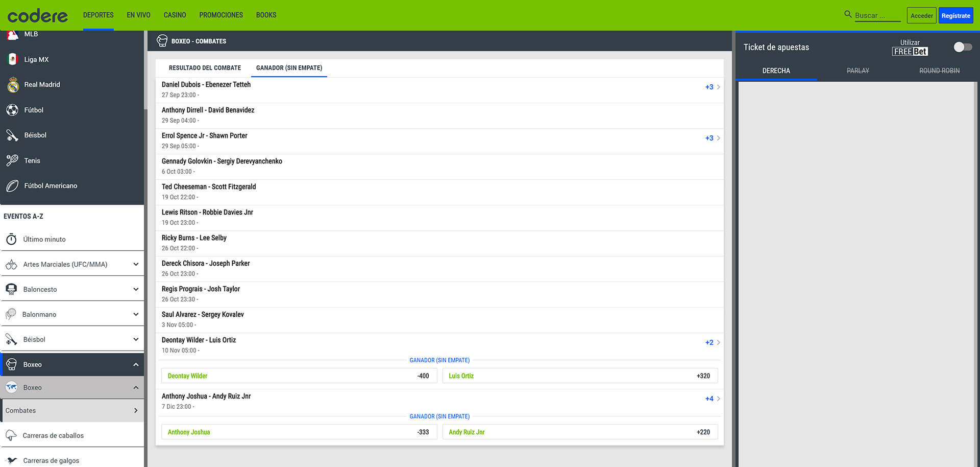This screenshot has height=467, width=980.
Task: Bet on Deontay Wilder at -400
Action: coord(299,376)
